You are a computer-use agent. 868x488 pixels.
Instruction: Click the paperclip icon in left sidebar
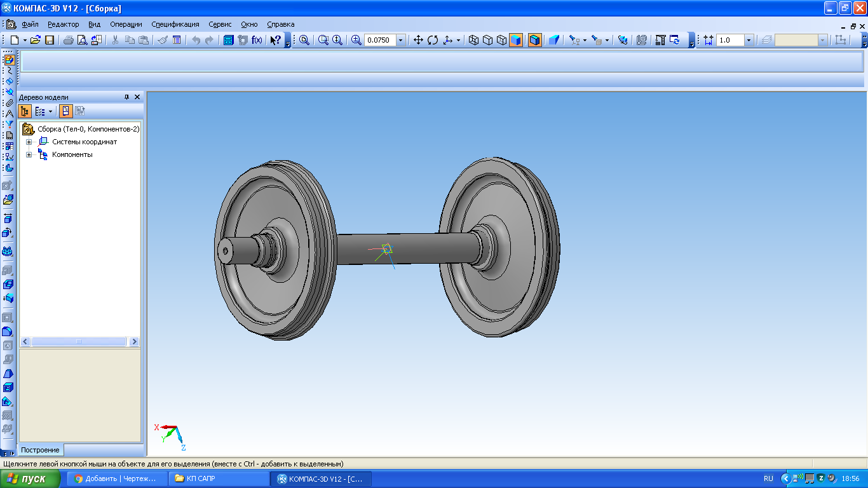pos(9,102)
